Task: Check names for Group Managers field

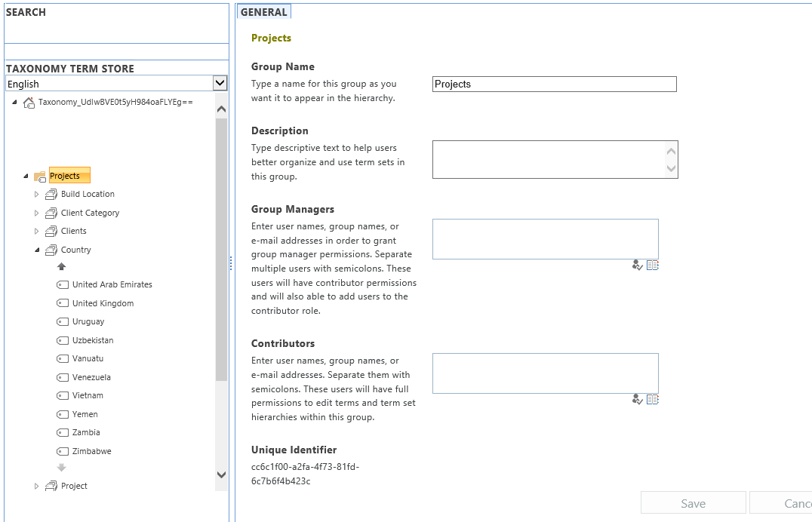Action: (x=638, y=266)
